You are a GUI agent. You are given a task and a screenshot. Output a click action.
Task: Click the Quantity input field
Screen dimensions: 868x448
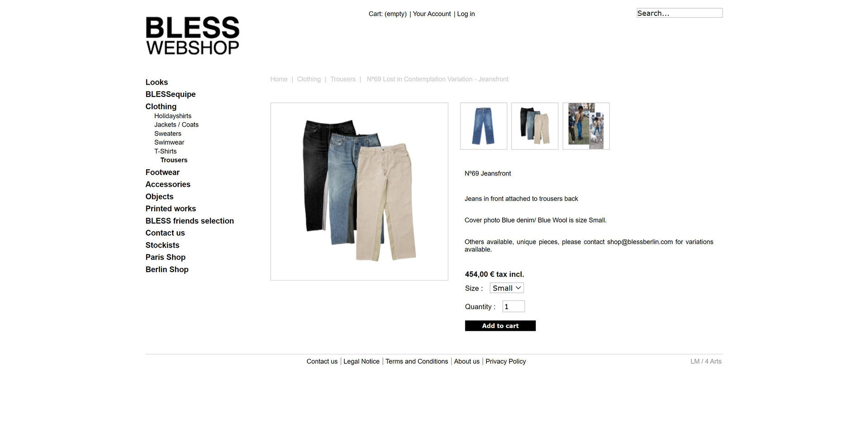(514, 306)
